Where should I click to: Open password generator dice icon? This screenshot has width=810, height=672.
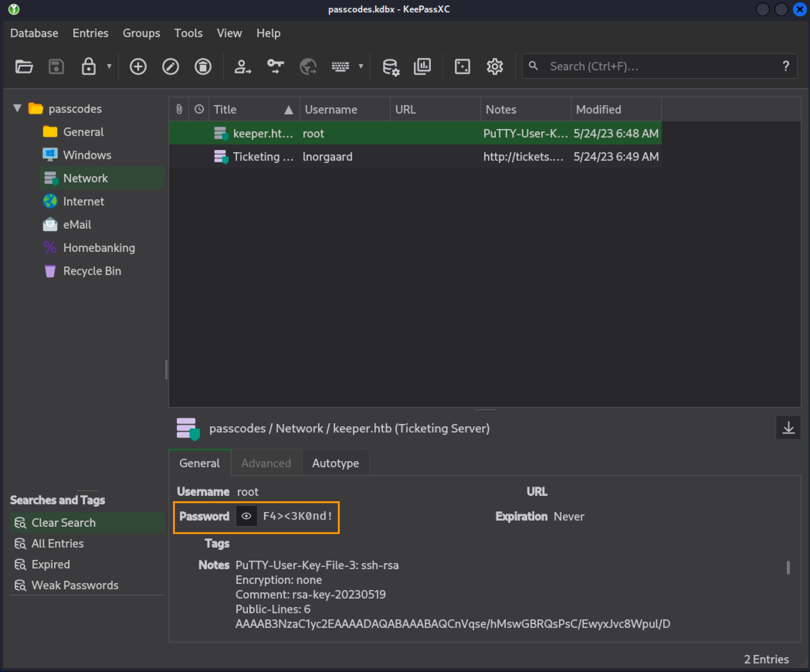pyautogui.click(x=462, y=66)
